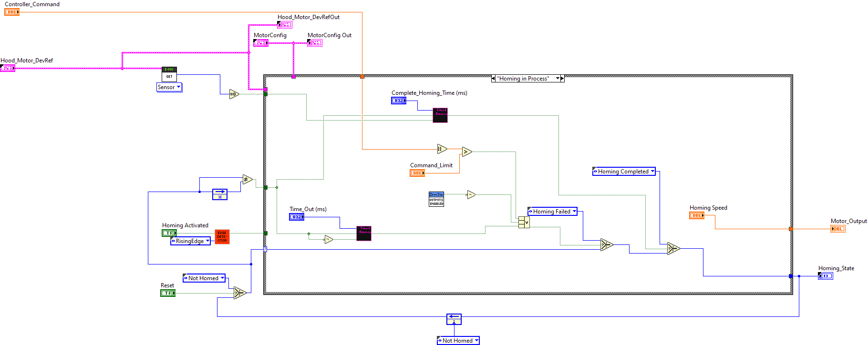This screenshot has height=345, width=868.
Task: Open the RisingEdge enum dropdown
Action: pos(190,241)
